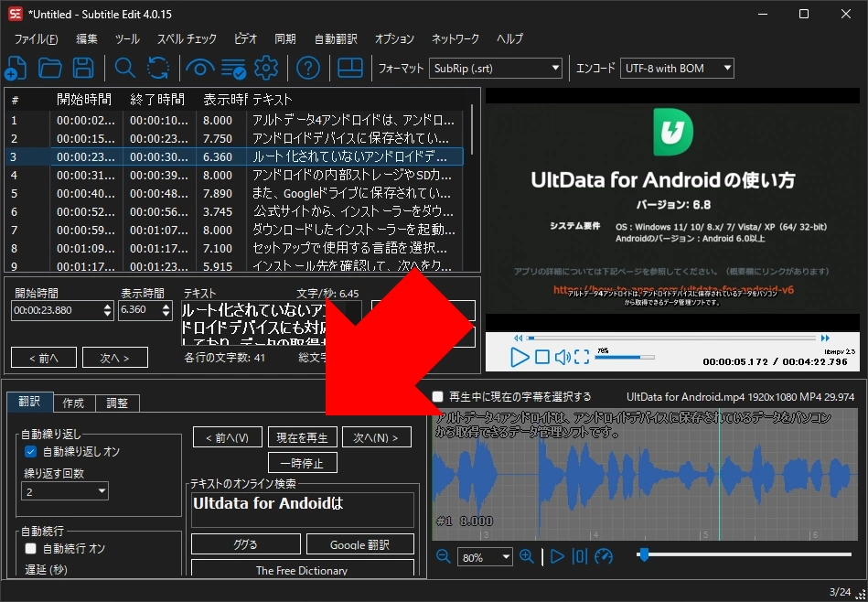
Task: Open the Find magnifier tool
Action: [x=125, y=68]
